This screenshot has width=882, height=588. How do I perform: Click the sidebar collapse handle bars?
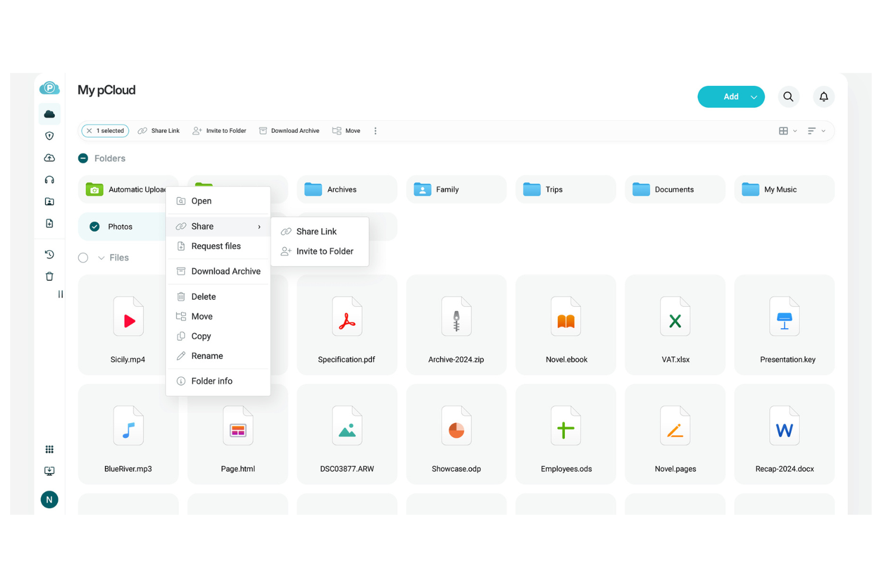(60, 294)
